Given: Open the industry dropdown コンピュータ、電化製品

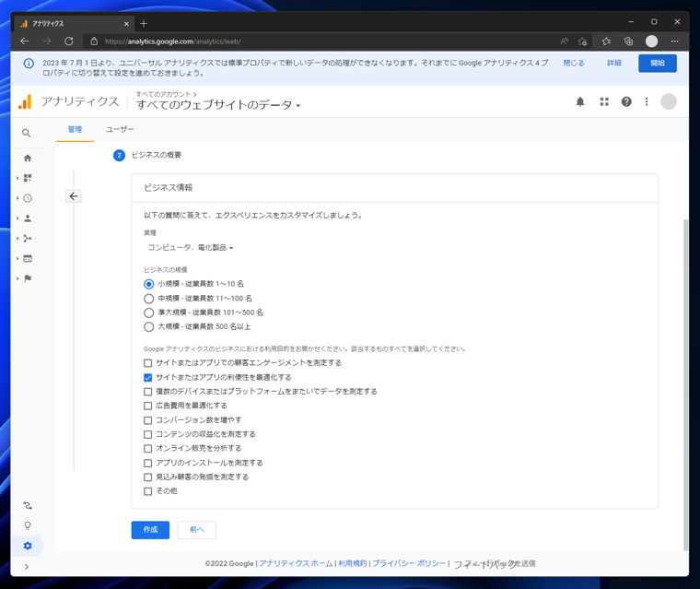Looking at the screenshot, I should (190, 248).
